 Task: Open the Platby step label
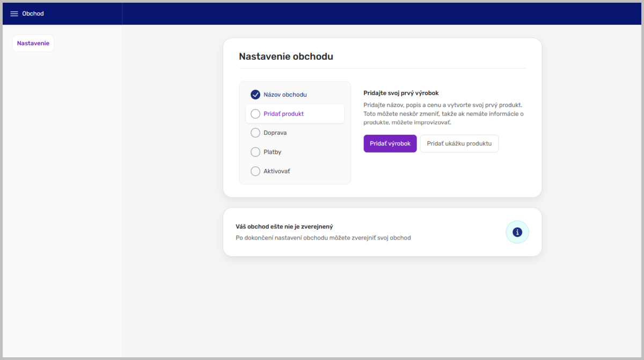pyautogui.click(x=273, y=152)
